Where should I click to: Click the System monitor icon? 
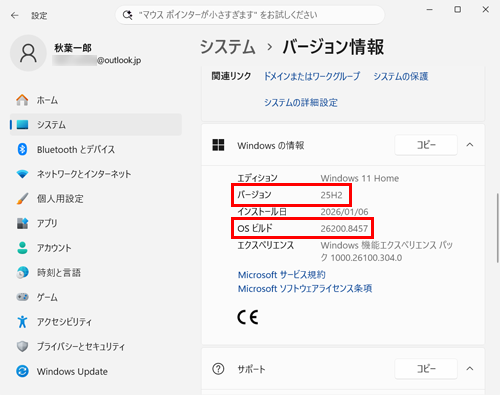(x=22, y=125)
